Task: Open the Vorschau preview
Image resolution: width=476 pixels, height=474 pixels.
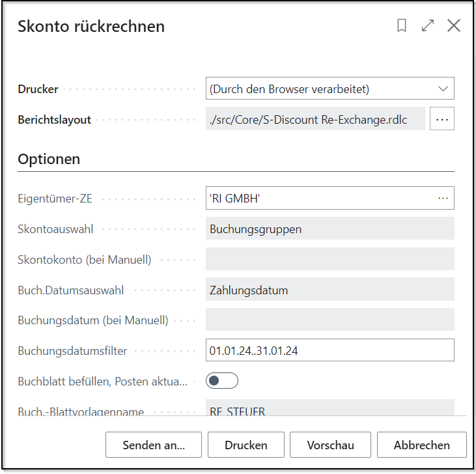Action: pos(330,445)
